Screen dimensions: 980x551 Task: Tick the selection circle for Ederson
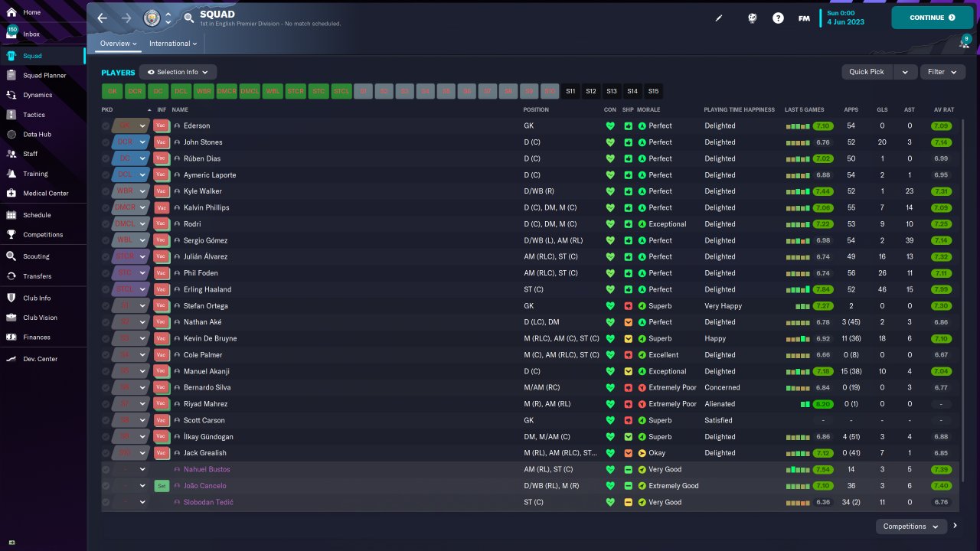106,126
